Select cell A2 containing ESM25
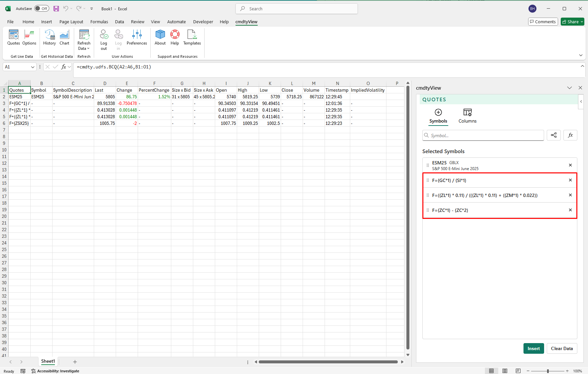Image resolution: width=588 pixels, height=374 pixels. pyautogui.click(x=19, y=97)
